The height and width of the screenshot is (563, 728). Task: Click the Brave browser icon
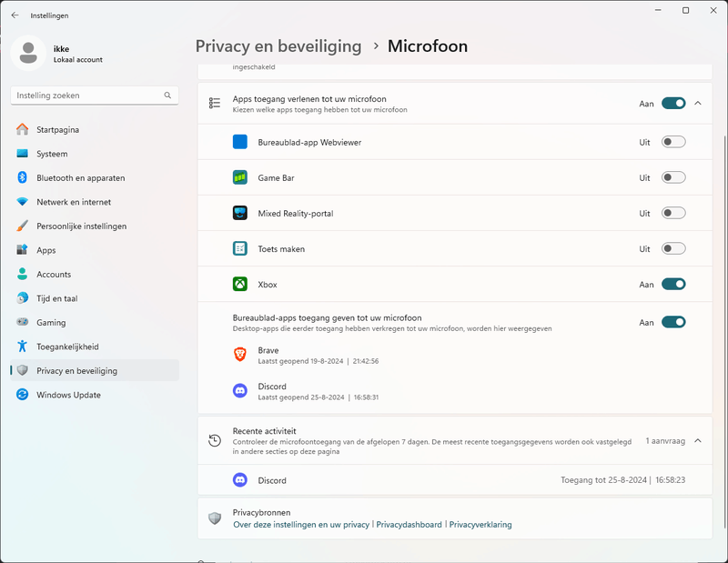pyautogui.click(x=240, y=355)
